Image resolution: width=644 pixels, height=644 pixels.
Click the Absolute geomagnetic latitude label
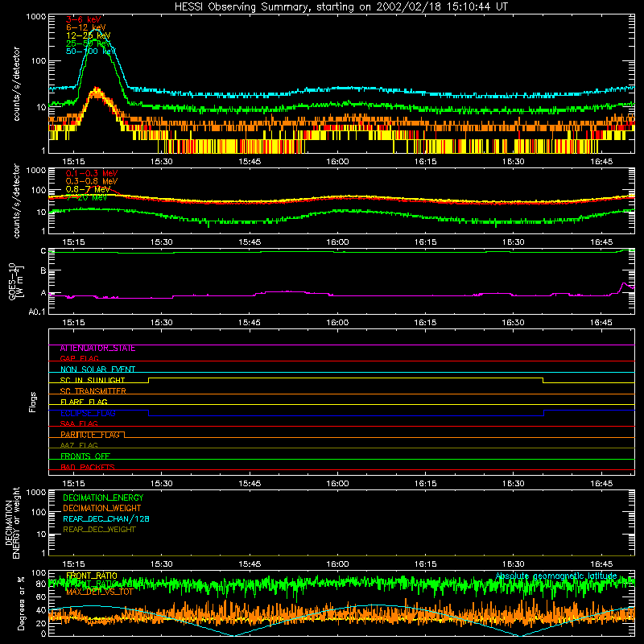pyautogui.click(x=556, y=576)
